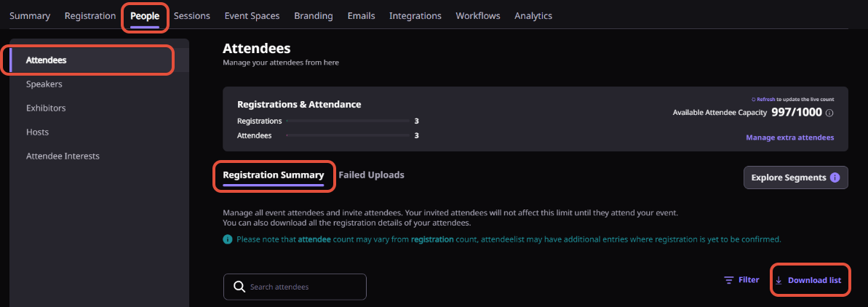This screenshot has height=307, width=868.
Task: Click the Filter lines icon
Action: 729,281
